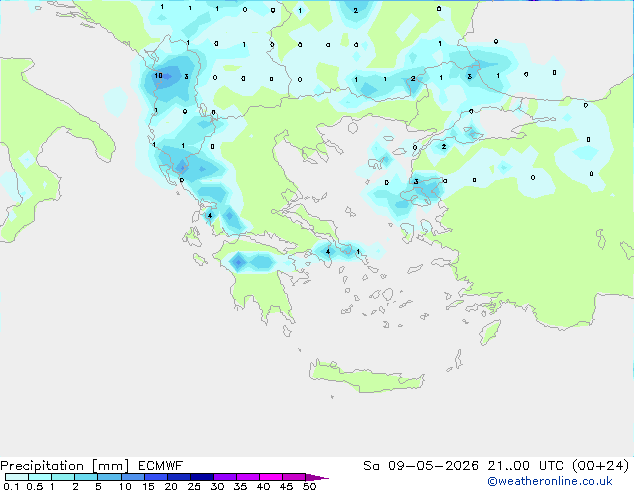Click the above-50 mm arrow tip of legend
The height and width of the screenshot is (490, 634).
click(317, 477)
